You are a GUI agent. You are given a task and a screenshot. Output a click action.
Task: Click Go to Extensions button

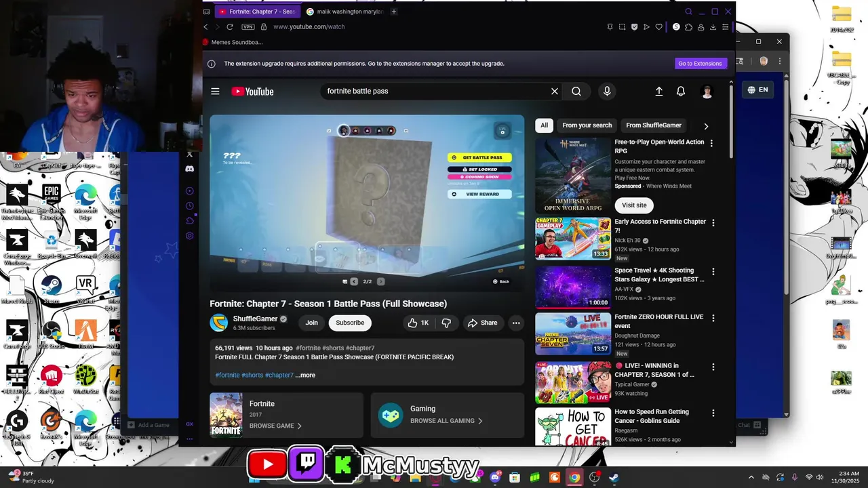pos(701,64)
